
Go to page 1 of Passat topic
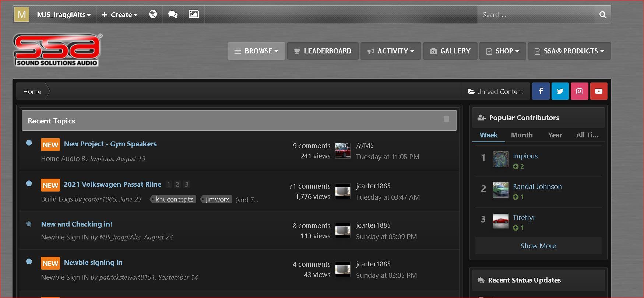(169, 184)
